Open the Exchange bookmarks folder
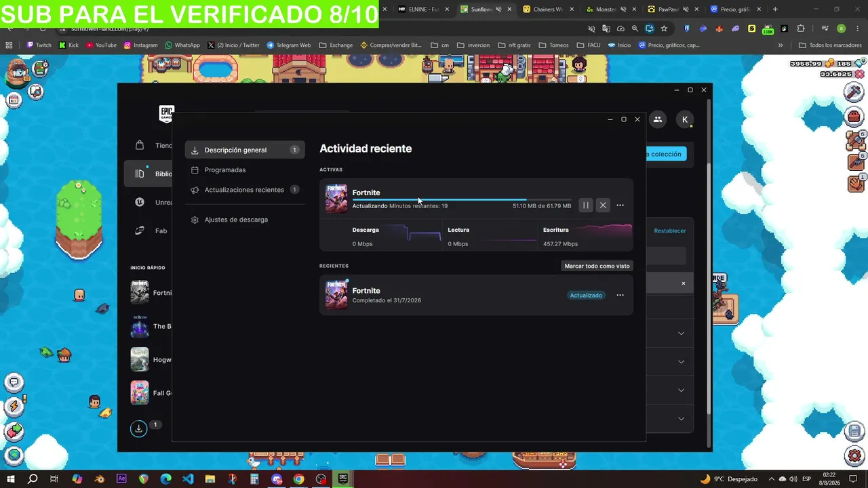The width and height of the screenshot is (868, 488). tap(336, 45)
